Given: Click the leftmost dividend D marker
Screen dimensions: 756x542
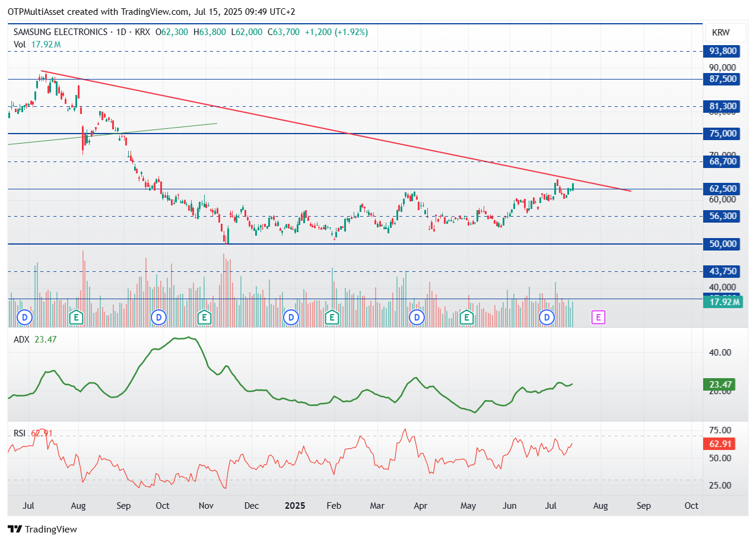Looking at the screenshot, I should 25,318.
